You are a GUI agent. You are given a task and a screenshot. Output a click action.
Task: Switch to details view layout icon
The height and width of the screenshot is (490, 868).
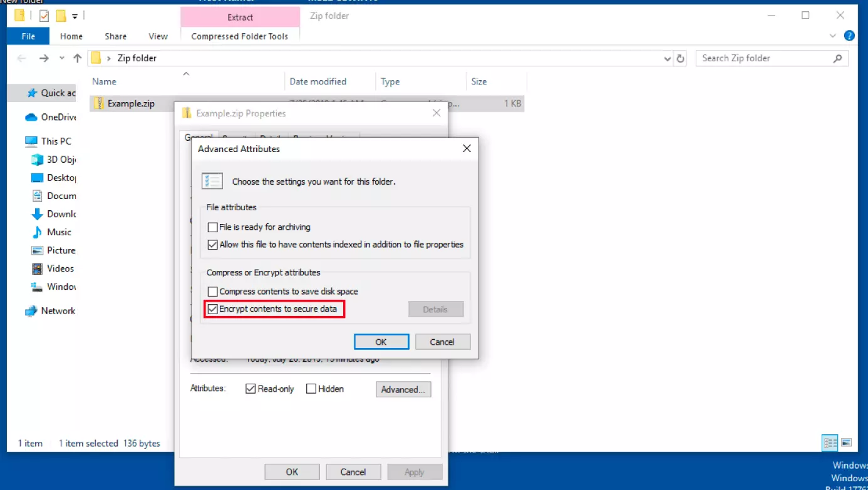tap(830, 443)
